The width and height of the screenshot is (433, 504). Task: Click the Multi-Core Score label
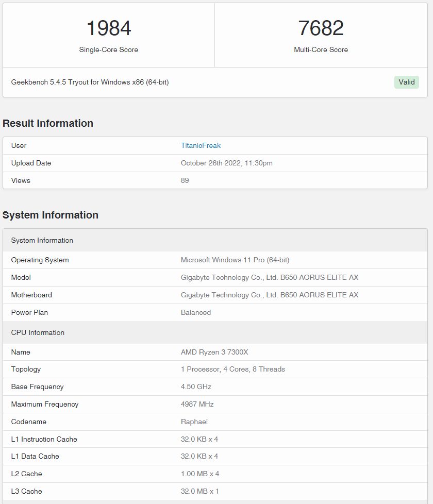(321, 49)
